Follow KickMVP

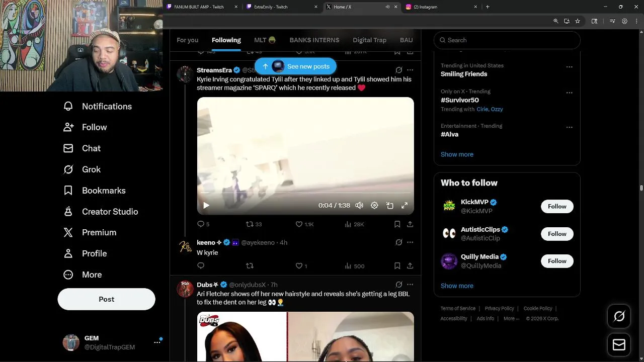[x=557, y=206]
